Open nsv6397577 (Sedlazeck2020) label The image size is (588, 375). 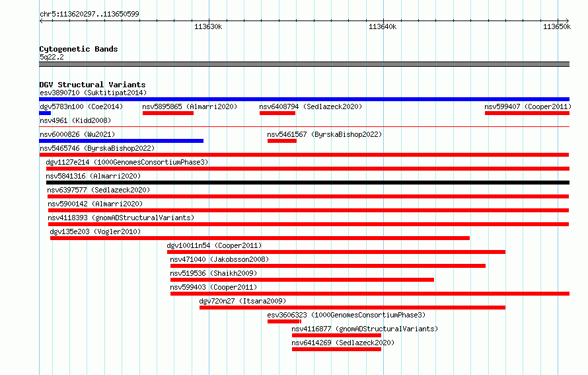98,190
